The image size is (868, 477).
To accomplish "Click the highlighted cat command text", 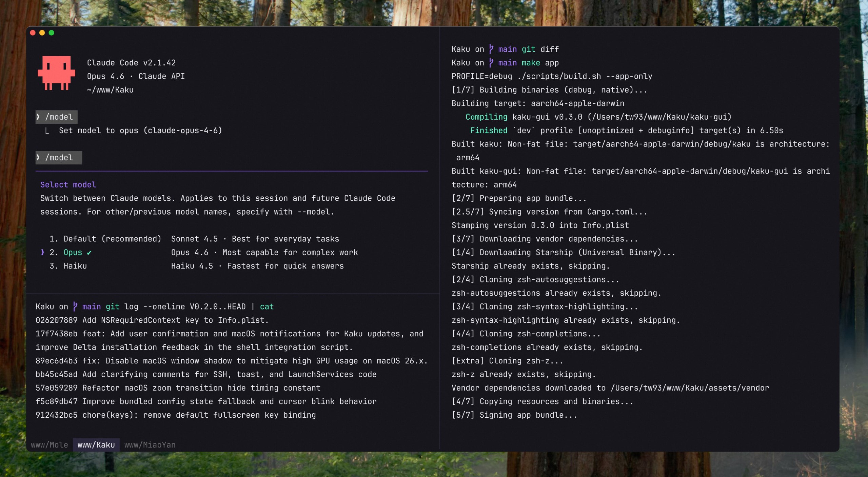I will 267,306.
